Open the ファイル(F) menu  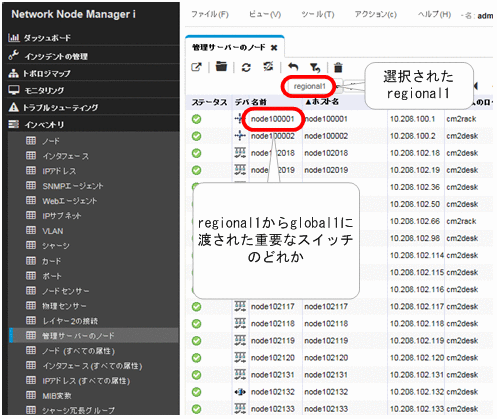(210, 15)
